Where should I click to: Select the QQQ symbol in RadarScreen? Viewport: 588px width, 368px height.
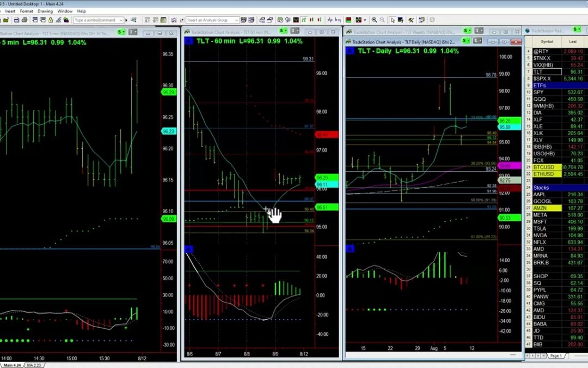coord(540,99)
